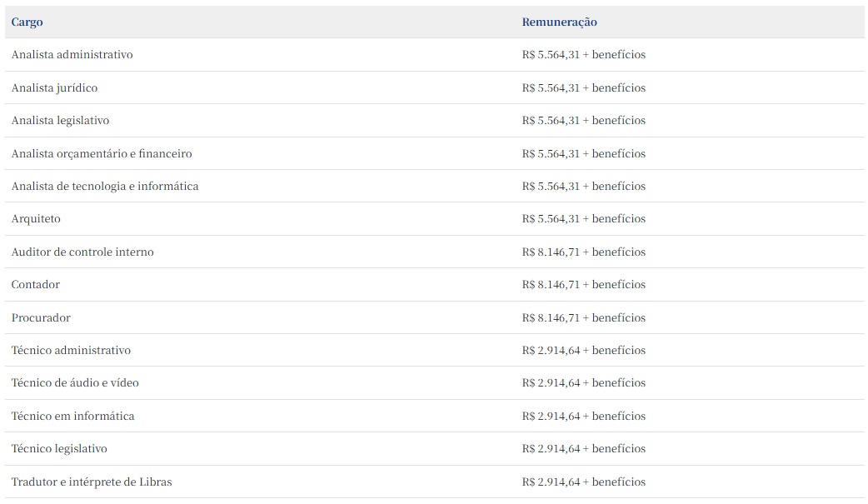Viewport: 868px width, 504px height.
Task: Select the Procurador row
Action: [x=41, y=317]
